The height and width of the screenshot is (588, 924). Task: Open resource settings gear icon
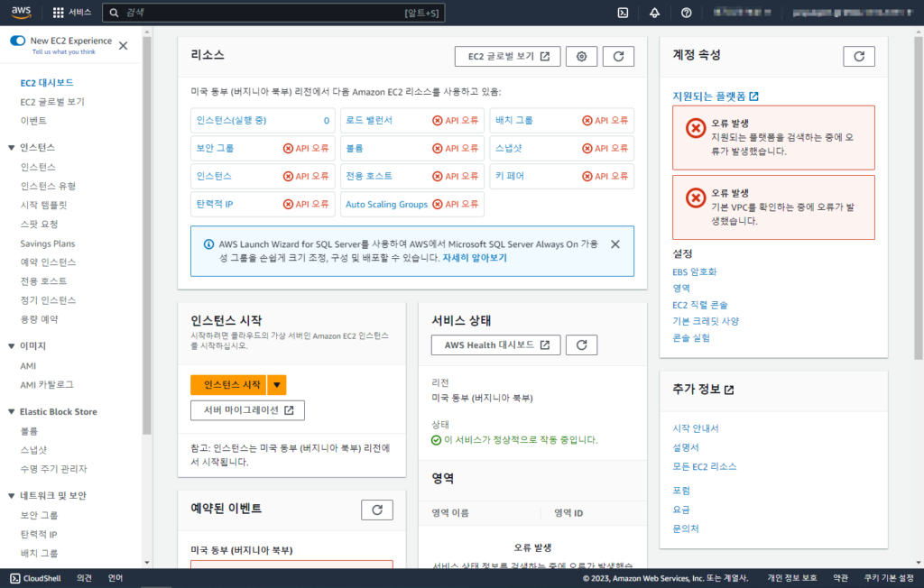[582, 57]
